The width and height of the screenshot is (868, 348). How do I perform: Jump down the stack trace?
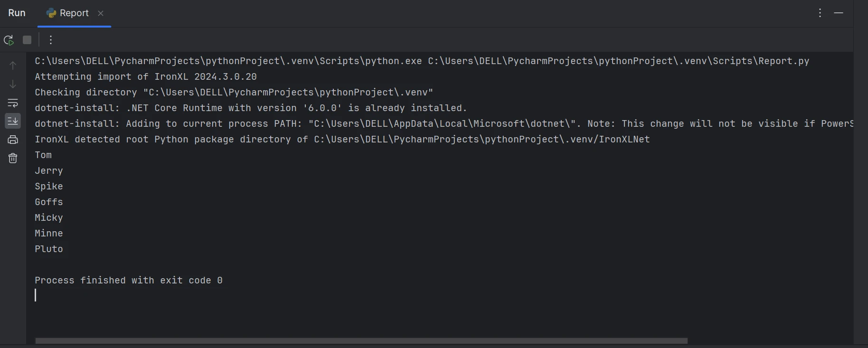tap(13, 84)
